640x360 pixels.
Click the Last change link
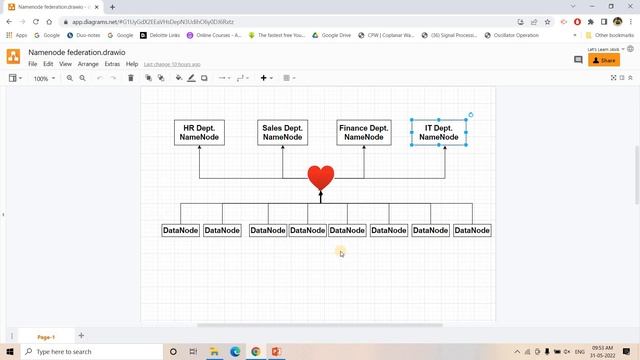pos(172,64)
